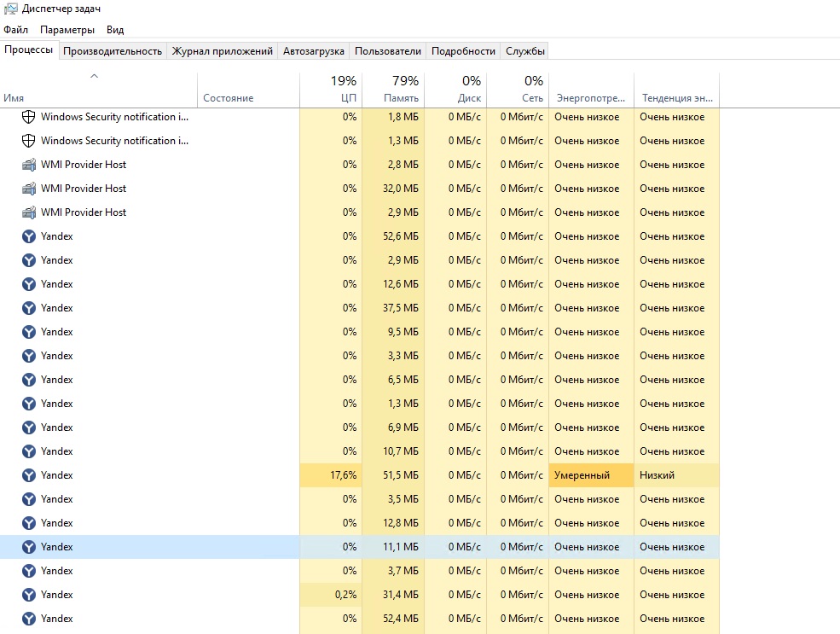Click the 10,7 МБ memory value
Screen dimensions: 840x634
tap(401, 451)
